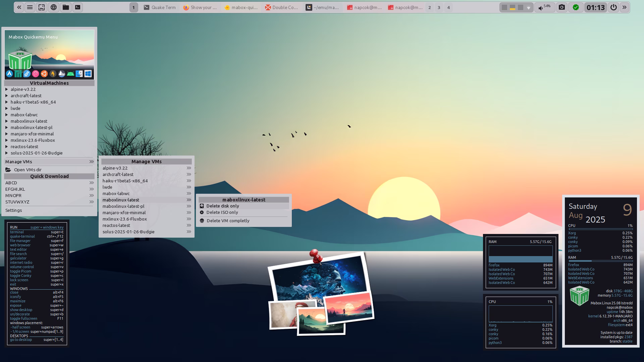Open web browser globe icon in panel
The image size is (644, 362).
[54, 7]
